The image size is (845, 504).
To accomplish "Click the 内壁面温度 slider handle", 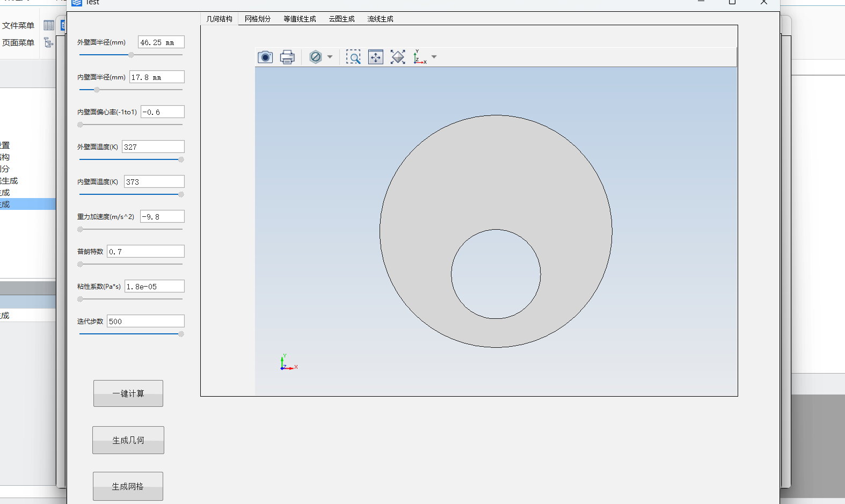I will point(181,194).
